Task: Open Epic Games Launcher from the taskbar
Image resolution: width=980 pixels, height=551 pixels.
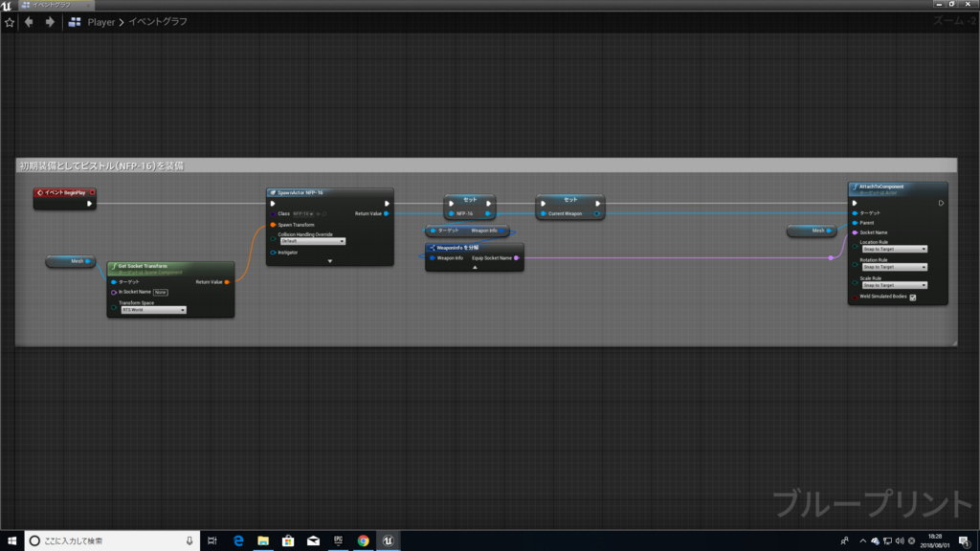Action: tap(338, 541)
